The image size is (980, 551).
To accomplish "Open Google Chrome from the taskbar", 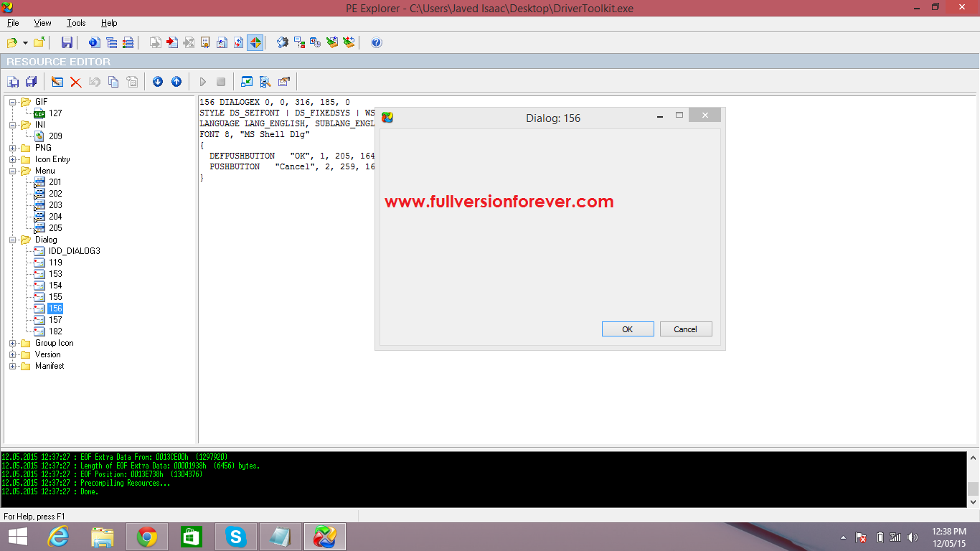I will tap(147, 537).
